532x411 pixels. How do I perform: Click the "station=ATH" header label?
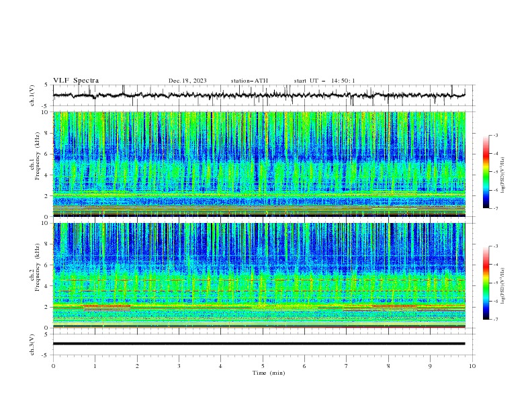249,81
